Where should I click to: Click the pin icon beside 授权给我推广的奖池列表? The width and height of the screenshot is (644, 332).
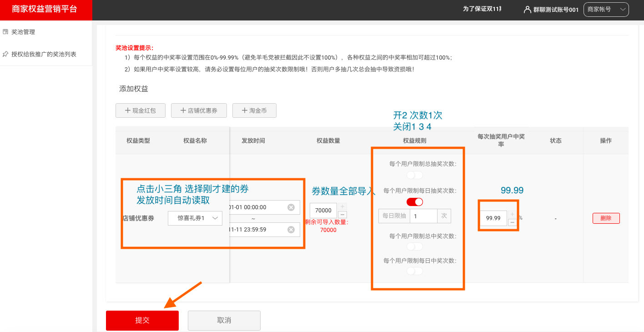click(x=5, y=54)
